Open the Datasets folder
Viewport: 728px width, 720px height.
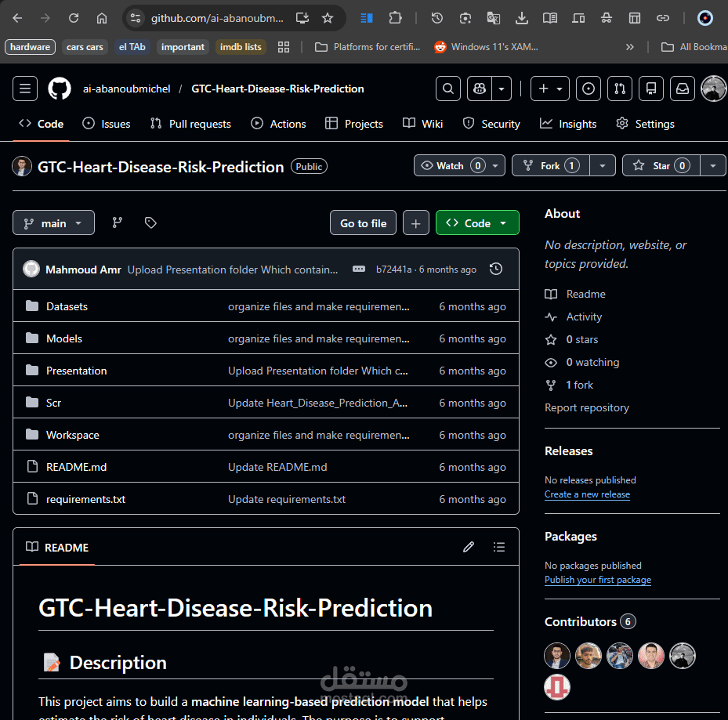coord(67,306)
